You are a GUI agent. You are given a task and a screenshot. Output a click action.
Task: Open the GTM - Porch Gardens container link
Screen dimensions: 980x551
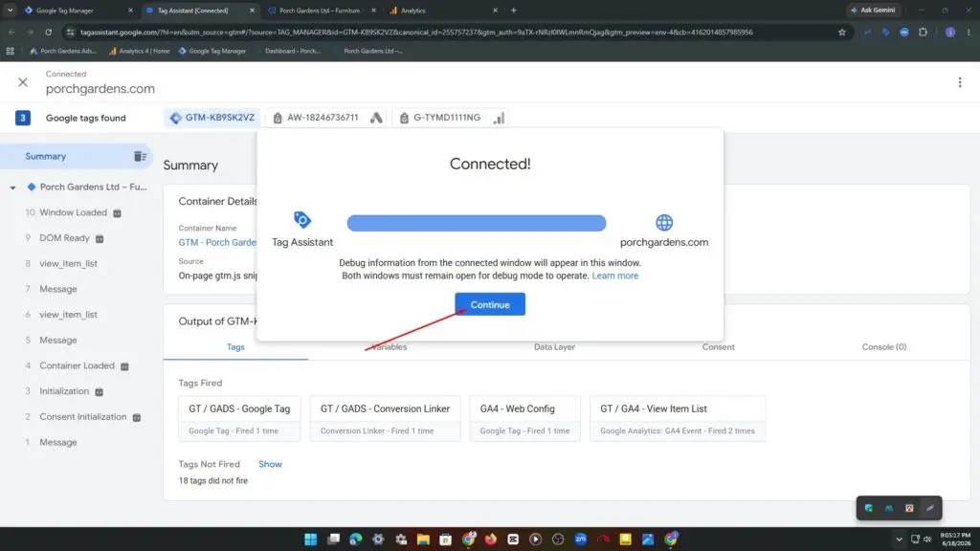click(217, 242)
